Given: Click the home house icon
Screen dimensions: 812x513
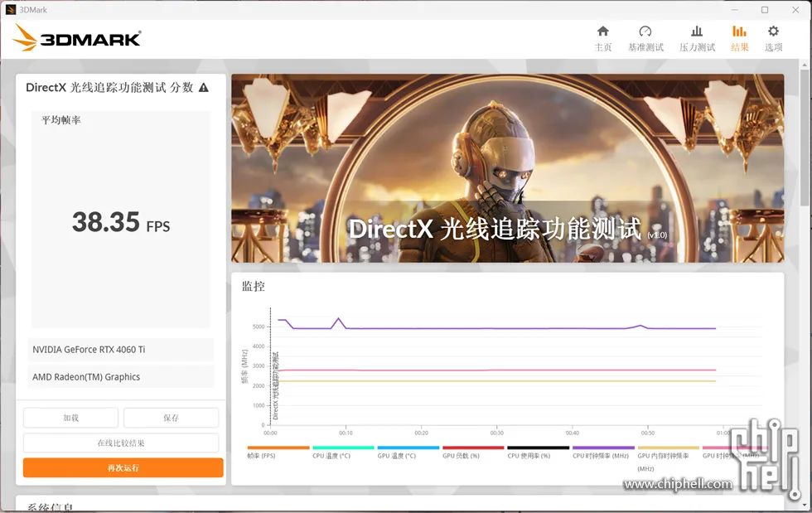Looking at the screenshot, I should [x=603, y=31].
